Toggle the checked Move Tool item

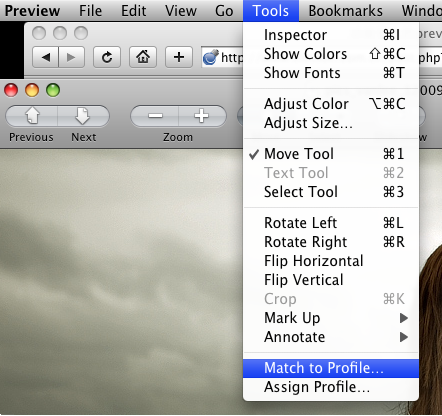click(x=331, y=154)
